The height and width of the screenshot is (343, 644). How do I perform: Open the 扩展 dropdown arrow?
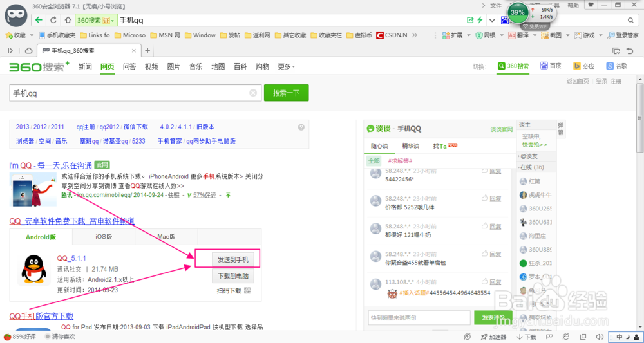tap(469, 35)
